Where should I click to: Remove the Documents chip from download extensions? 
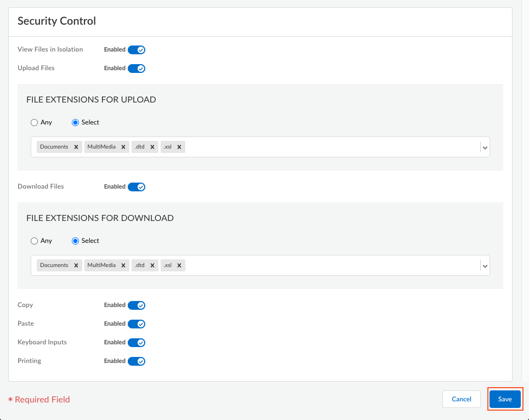pos(76,265)
